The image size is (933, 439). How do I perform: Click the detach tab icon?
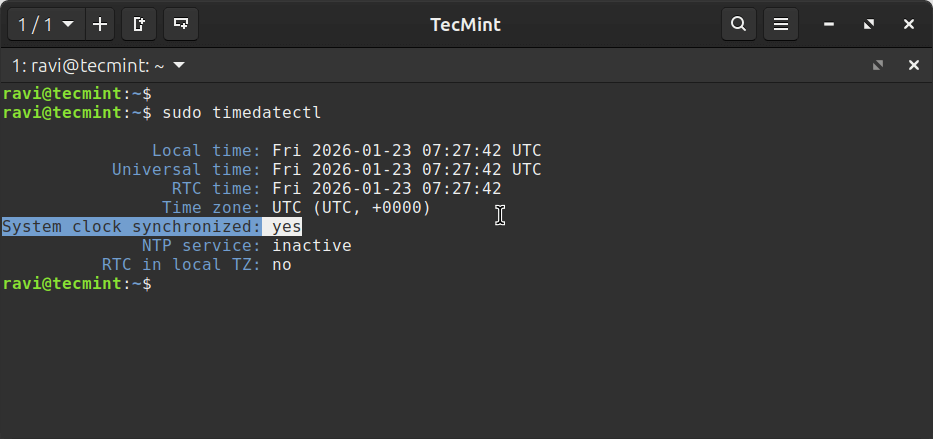pyautogui.click(x=139, y=24)
